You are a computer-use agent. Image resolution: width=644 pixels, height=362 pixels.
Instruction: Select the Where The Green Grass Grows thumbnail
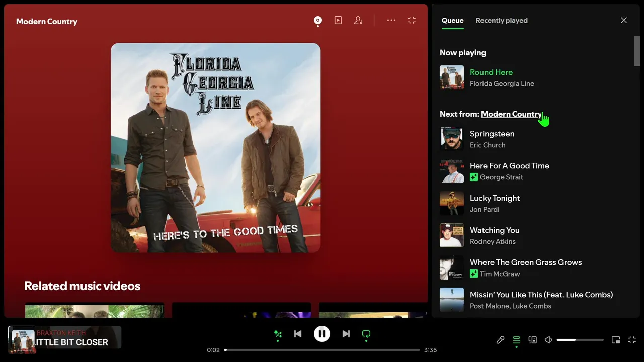click(x=452, y=267)
